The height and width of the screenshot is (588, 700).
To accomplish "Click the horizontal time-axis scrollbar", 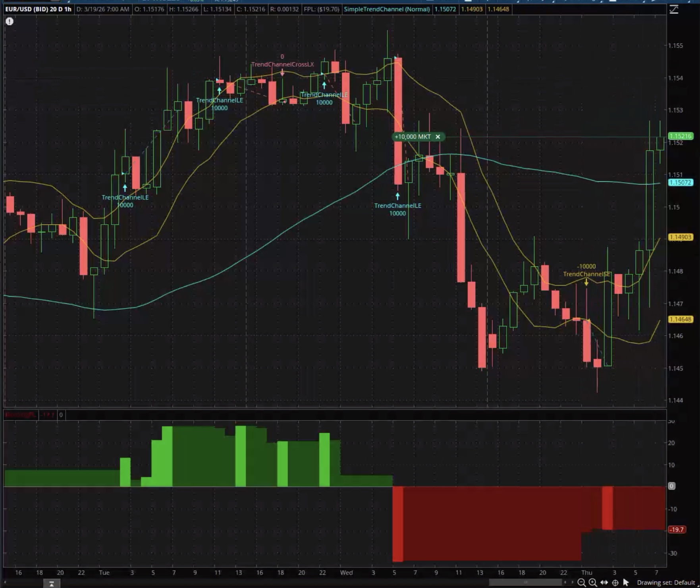I will tap(525, 582).
